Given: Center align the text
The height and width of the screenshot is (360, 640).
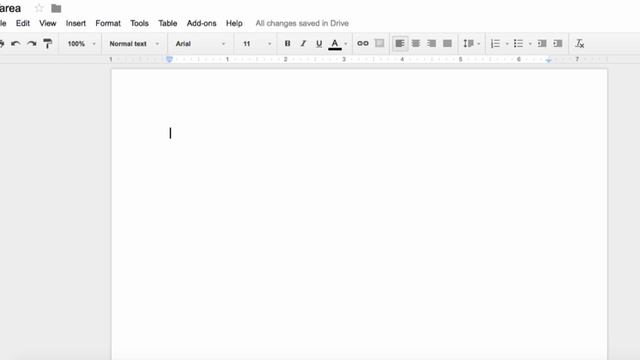Looking at the screenshot, I should (416, 43).
